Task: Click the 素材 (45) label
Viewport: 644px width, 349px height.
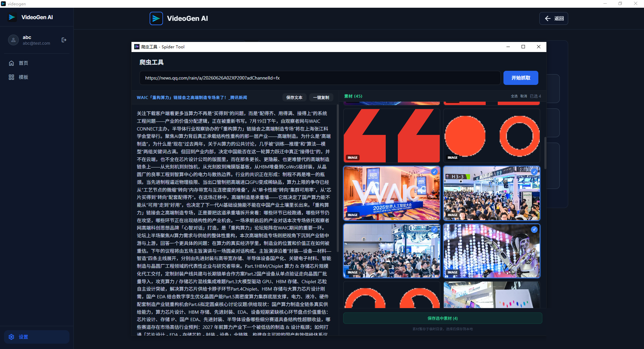Action: [x=353, y=96]
